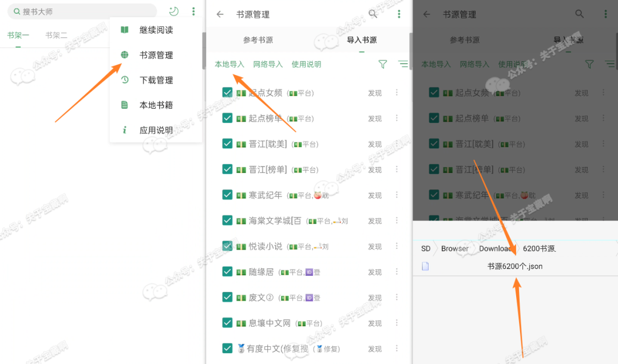Open search in right 书源管理 screen
Screen dimensions: 618x364
point(579,14)
